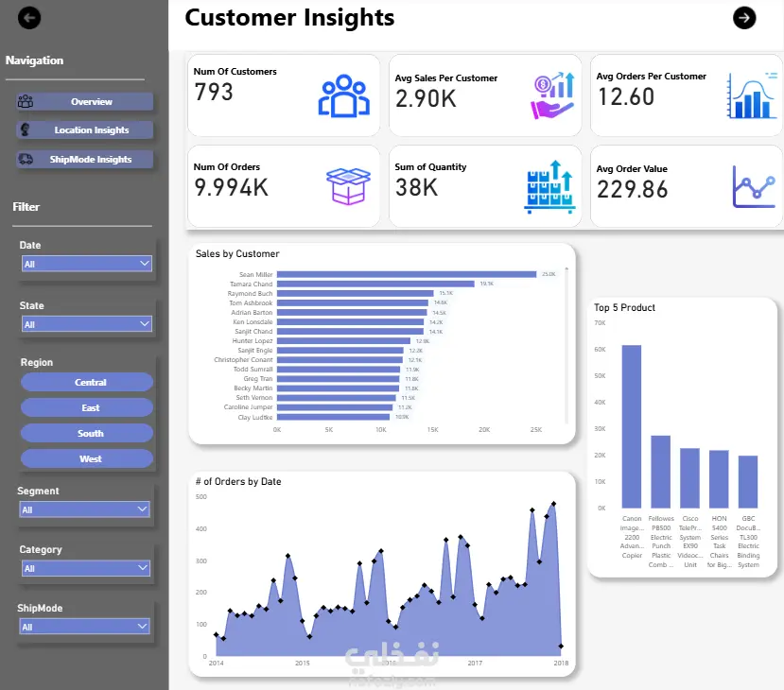Click the customers group icon
This screenshot has height=690, width=784.
(x=344, y=95)
